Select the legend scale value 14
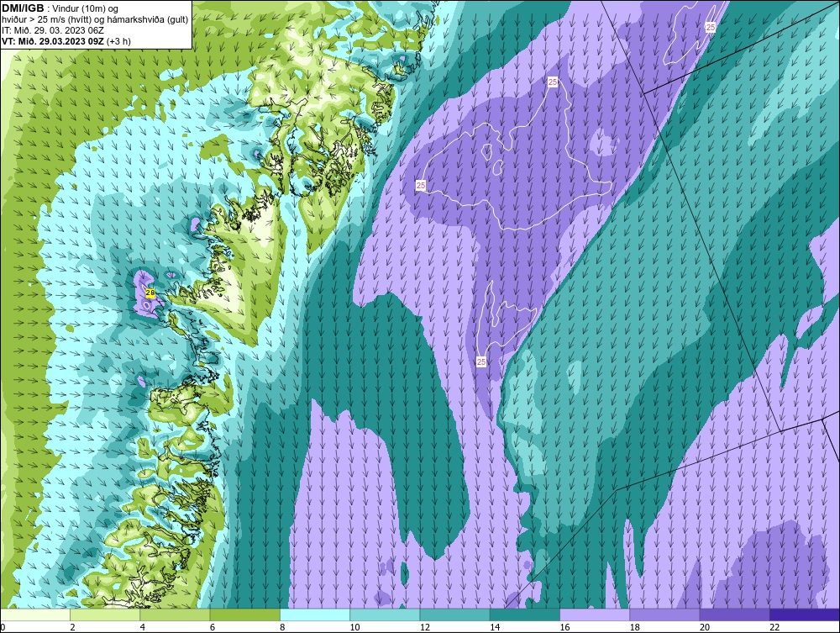 coord(495,627)
